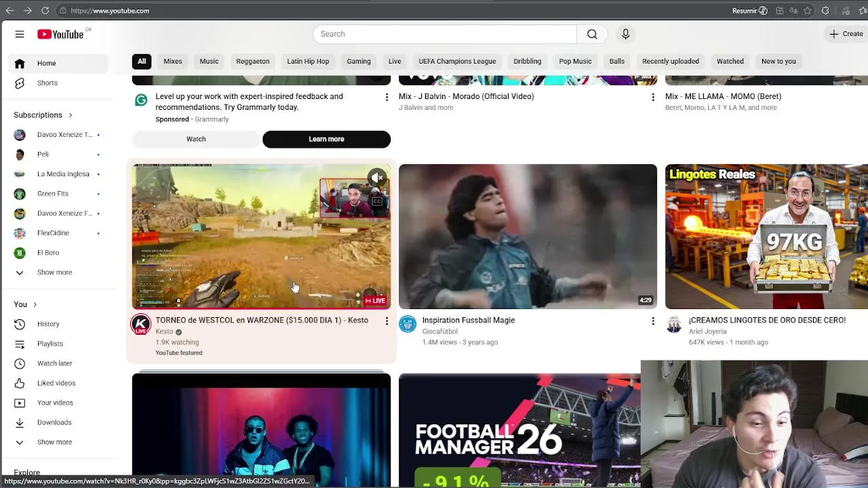Expand Show more under Subscriptions
The image size is (868, 488).
[58, 272]
